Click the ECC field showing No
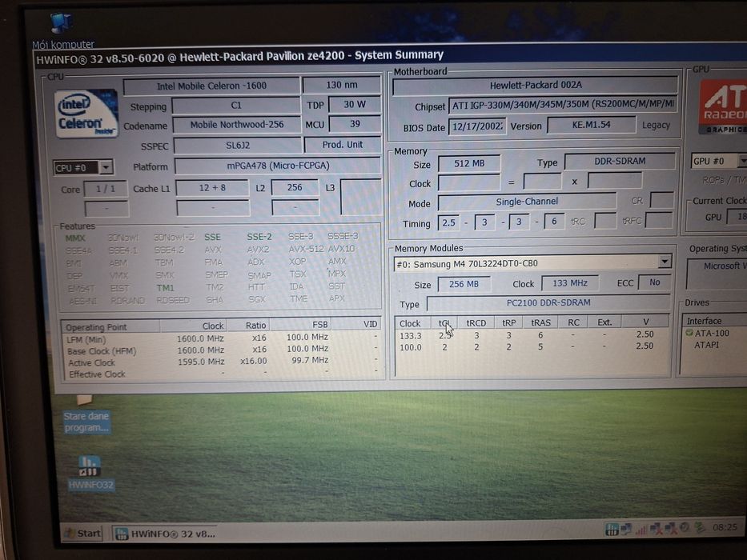The image size is (747, 560). tap(654, 282)
